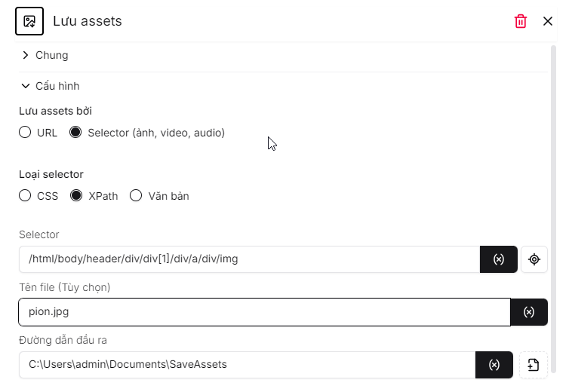Close the Lưu assets panel
The height and width of the screenshot is (392, 569).
tap(548, 21)
